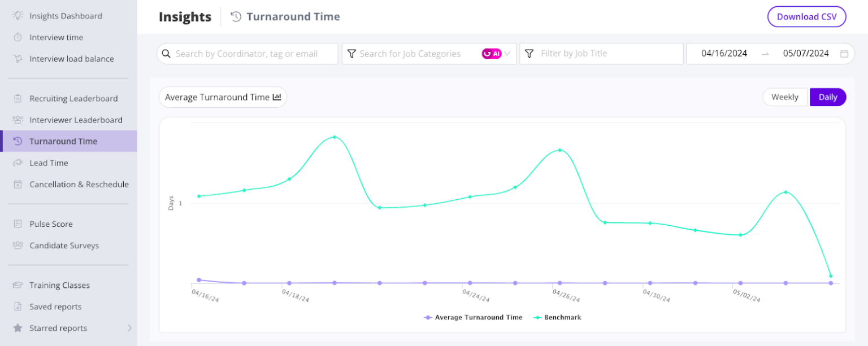868x346 pixels.
Task: Switch the chart to Weekly view
Action: 785,97
